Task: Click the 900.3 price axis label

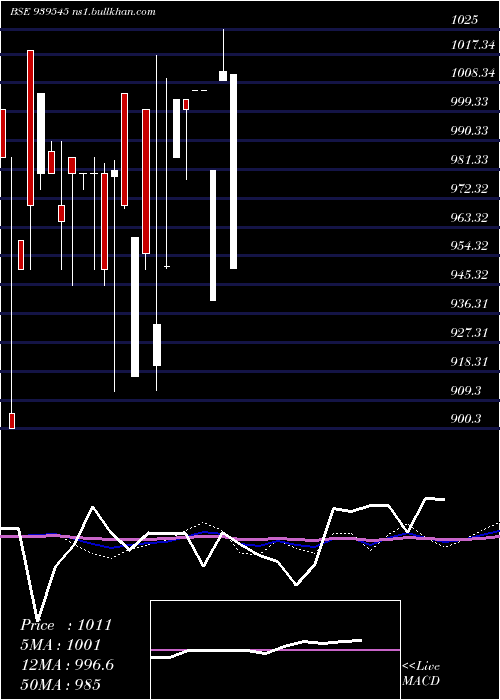Action: point(466,419)
